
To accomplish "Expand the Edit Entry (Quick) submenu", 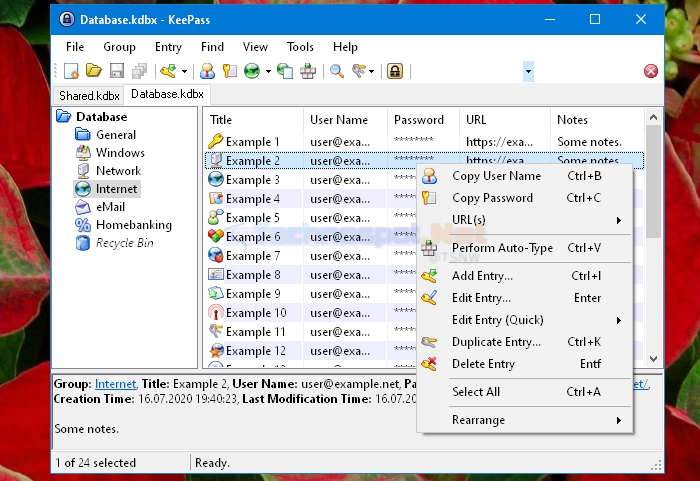I will point(525,320).
